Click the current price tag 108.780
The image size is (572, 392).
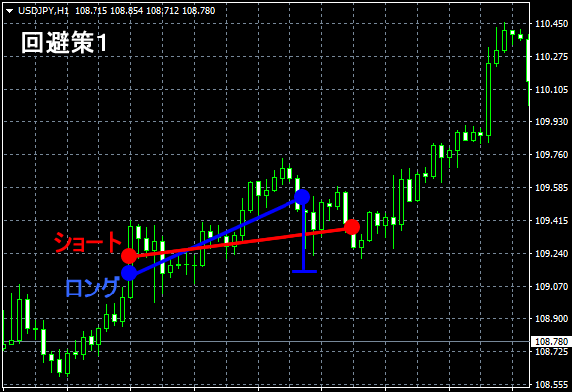pos(551,342)
